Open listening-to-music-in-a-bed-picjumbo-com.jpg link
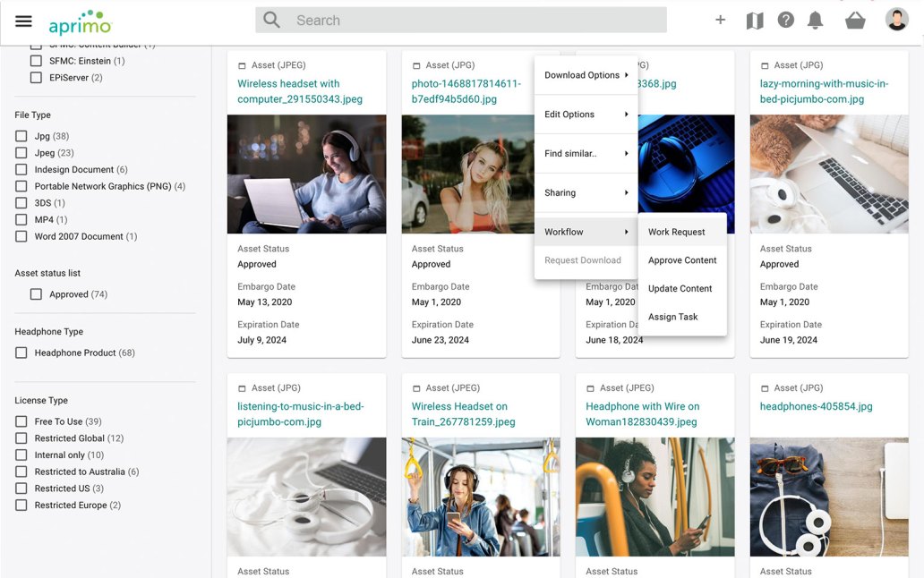This screenshot has width=924, height=578. (x=301, y=414)
